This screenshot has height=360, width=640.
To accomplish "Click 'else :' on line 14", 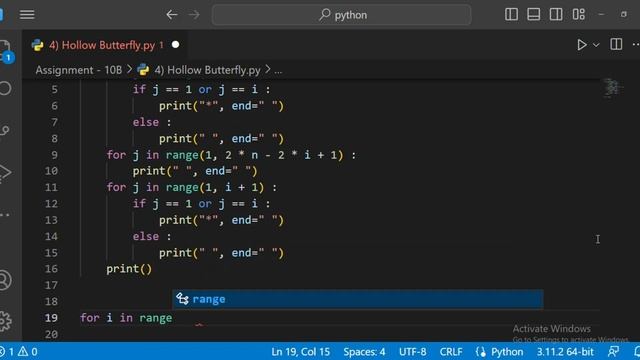I will (x=152, y=236).
